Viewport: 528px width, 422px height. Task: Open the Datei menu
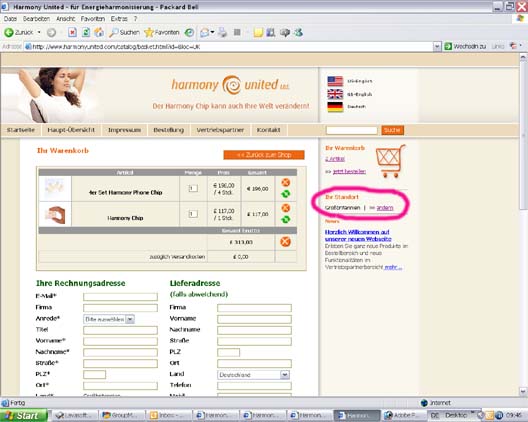coord(10,19)
